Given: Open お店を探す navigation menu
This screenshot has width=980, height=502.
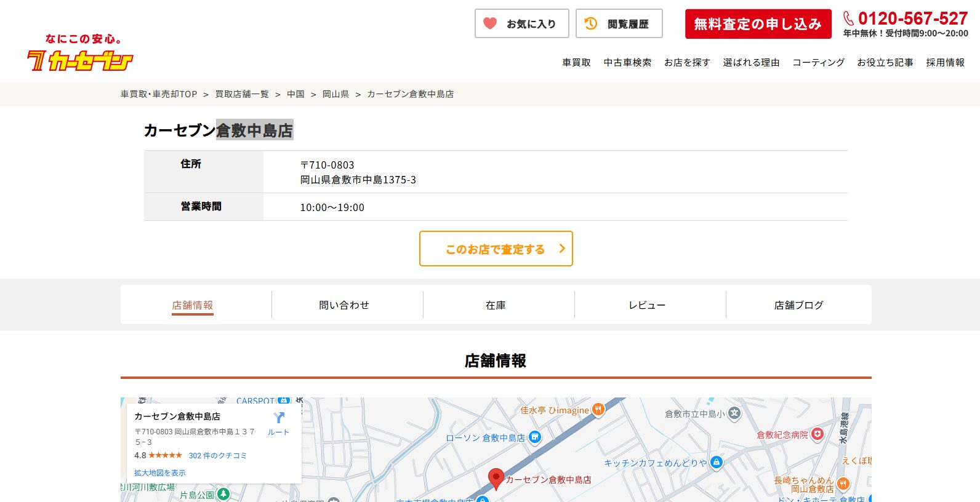Looking at the screenshot, I should tap(687, 62).
